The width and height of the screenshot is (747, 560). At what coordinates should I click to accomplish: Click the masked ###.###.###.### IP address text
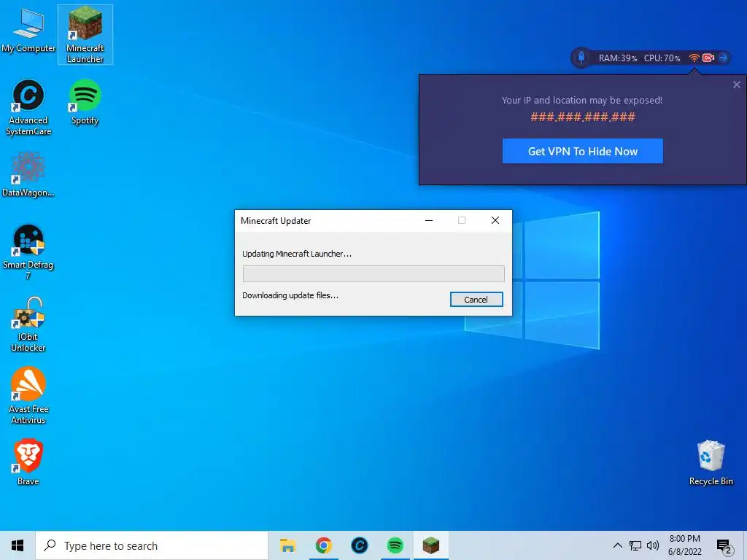click(583, 117)
